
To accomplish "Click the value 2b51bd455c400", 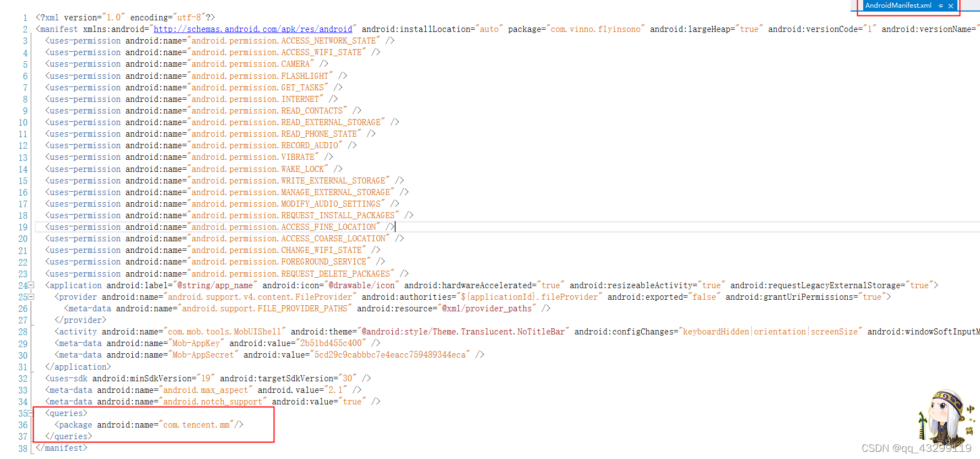I will (x=331, y=343).
